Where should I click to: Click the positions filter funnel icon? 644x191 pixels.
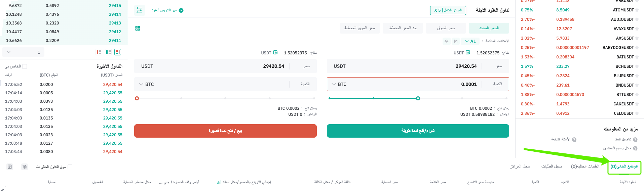click(x=24, y=167)
